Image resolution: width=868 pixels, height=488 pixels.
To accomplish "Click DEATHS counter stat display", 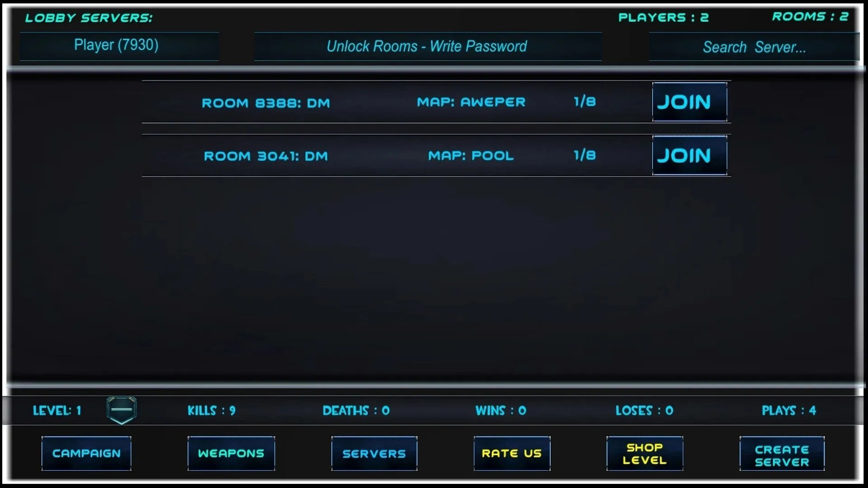I will pyautogui.click(x=356, y=411).
